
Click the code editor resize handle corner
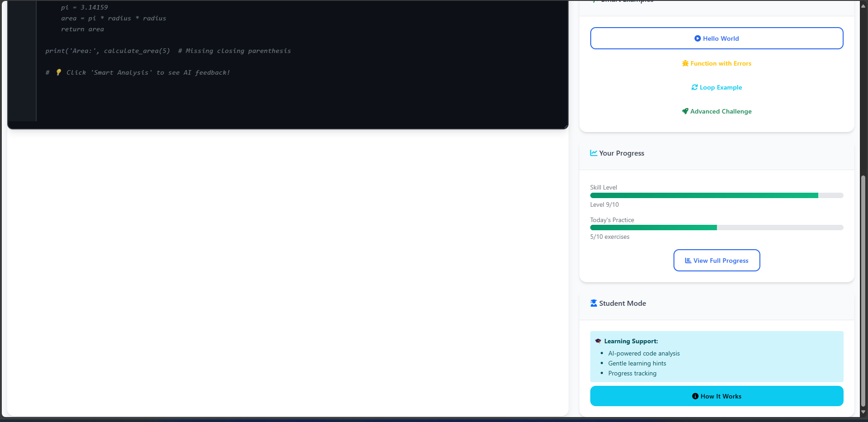[565, 126]
